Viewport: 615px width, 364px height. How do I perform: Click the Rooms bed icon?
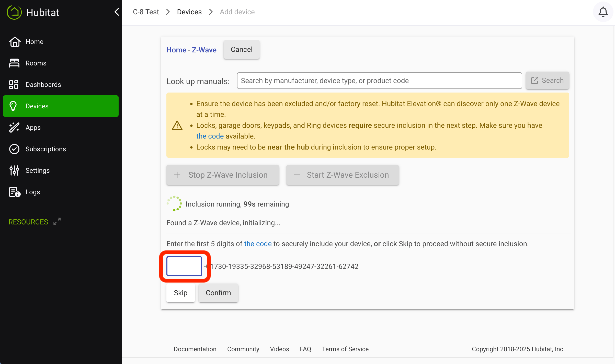click(14, 63)
